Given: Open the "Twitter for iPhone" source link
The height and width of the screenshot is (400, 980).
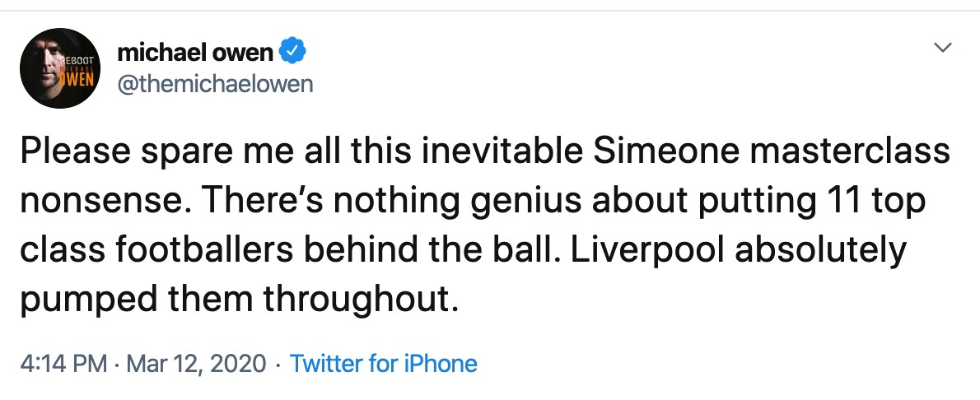Looking at the screenshot, I should click(x=384, y=363).
